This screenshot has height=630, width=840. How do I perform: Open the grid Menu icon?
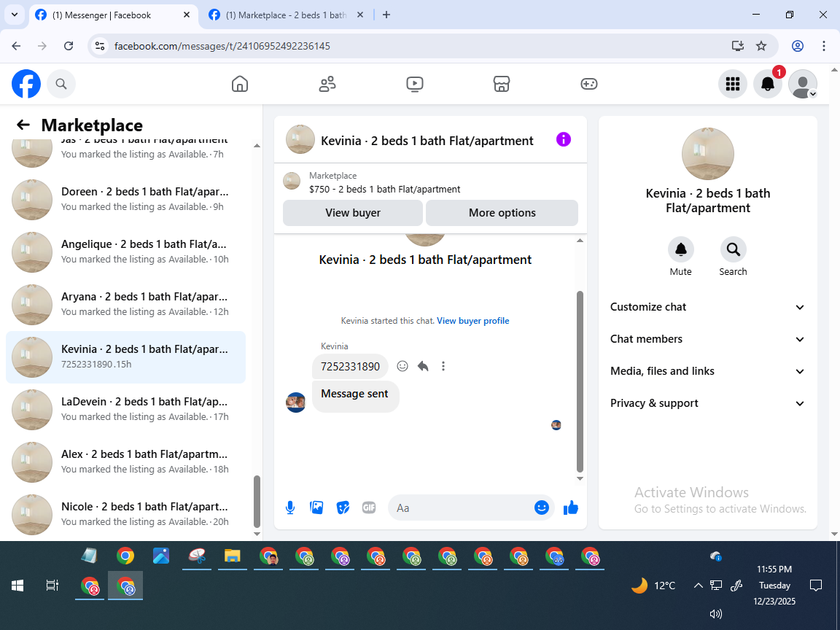click(x=732, y=84)
